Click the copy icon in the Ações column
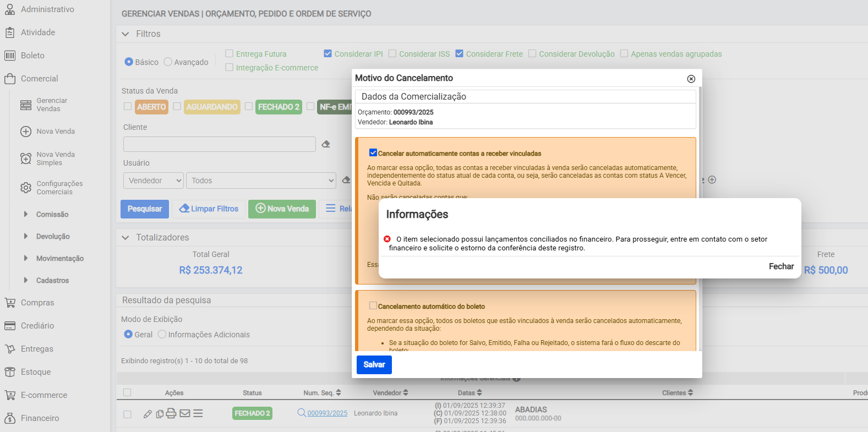Image resolution: width=868 pixels, height=432 pixels. (160, 414)
